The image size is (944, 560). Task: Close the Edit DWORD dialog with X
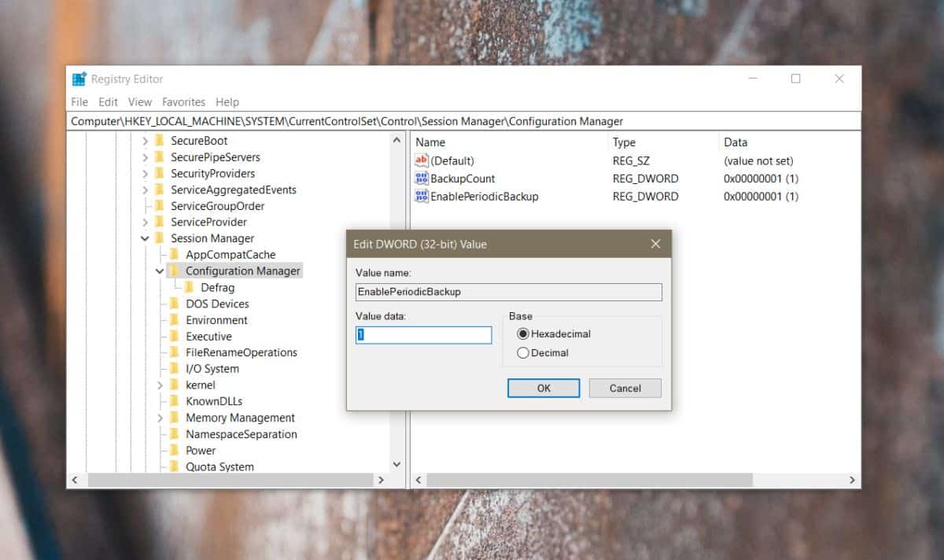[x=655, y=244]
